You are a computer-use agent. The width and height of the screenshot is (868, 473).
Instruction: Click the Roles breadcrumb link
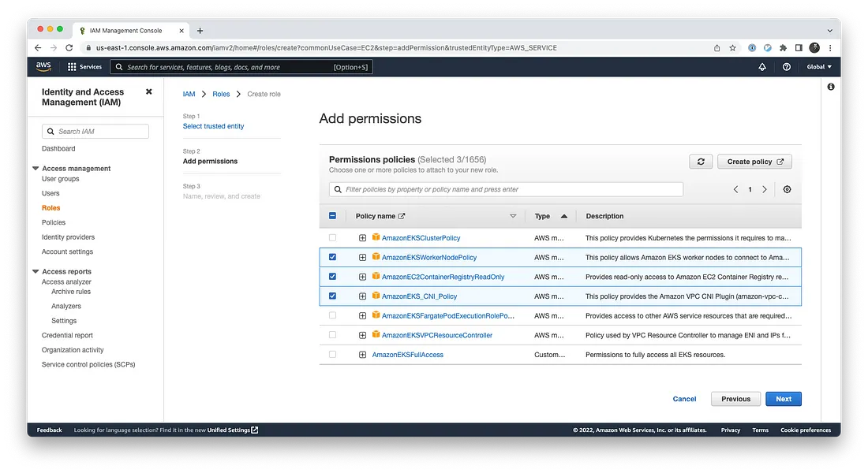(x=221, y=94)
